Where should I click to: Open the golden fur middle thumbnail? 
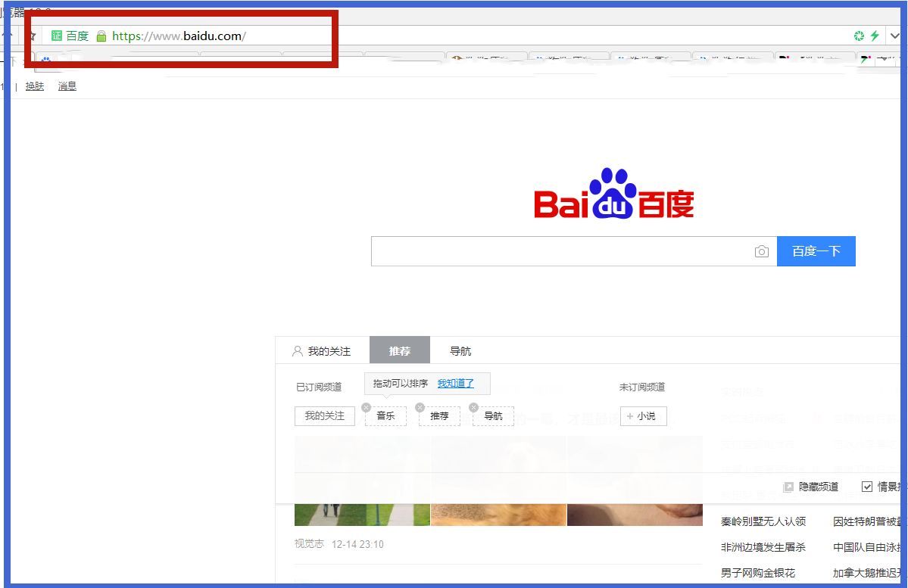pos(498,481)
